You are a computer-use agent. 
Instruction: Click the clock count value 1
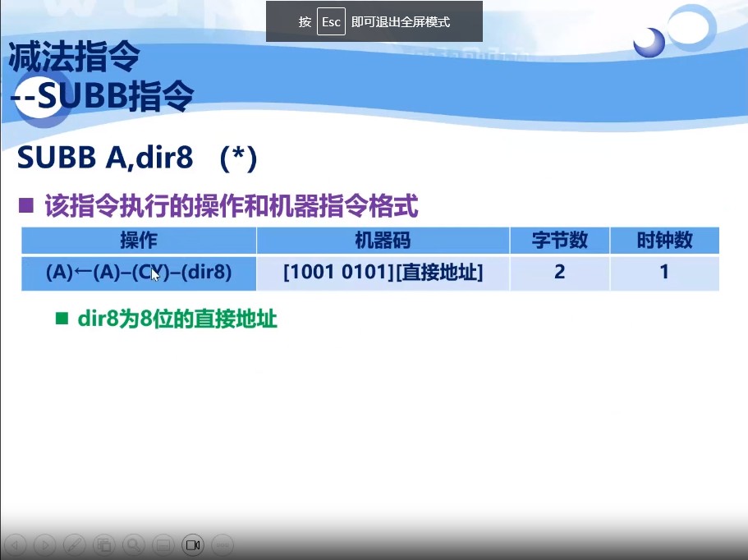click(x=664, y=273)
